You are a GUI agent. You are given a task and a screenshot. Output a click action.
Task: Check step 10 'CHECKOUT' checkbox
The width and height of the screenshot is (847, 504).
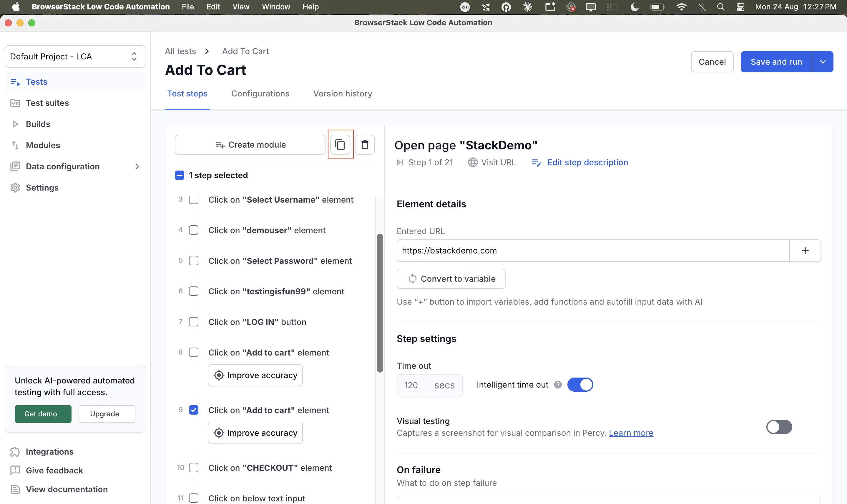click(194, 468)
